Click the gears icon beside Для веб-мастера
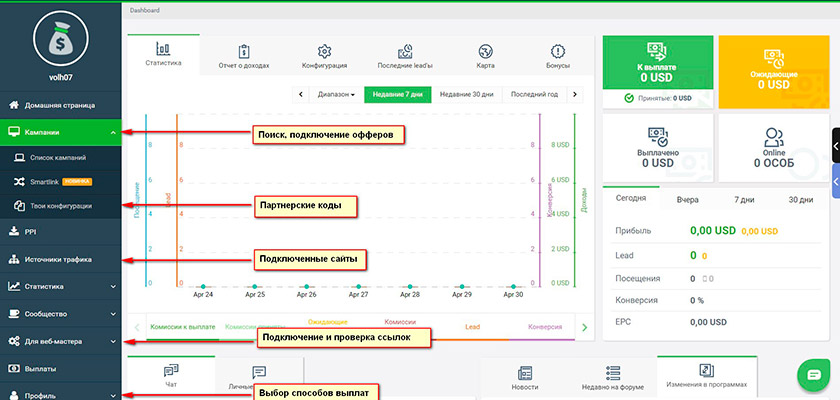Viewport: 840px width, 400px height. tap(14, 341)
